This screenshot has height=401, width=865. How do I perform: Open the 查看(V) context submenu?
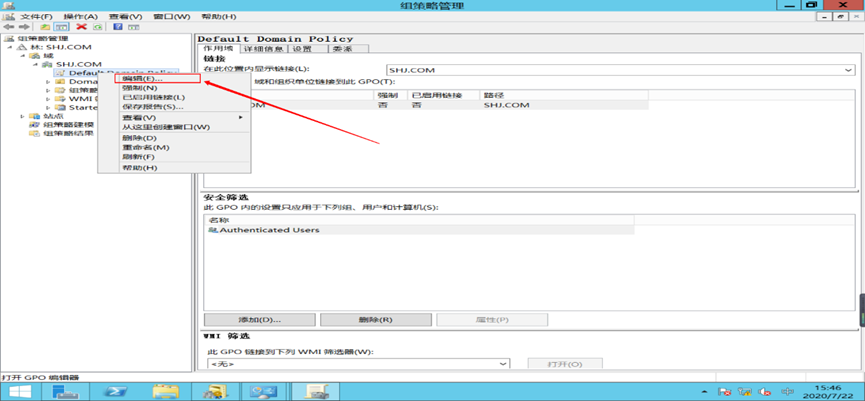(174, 118)
